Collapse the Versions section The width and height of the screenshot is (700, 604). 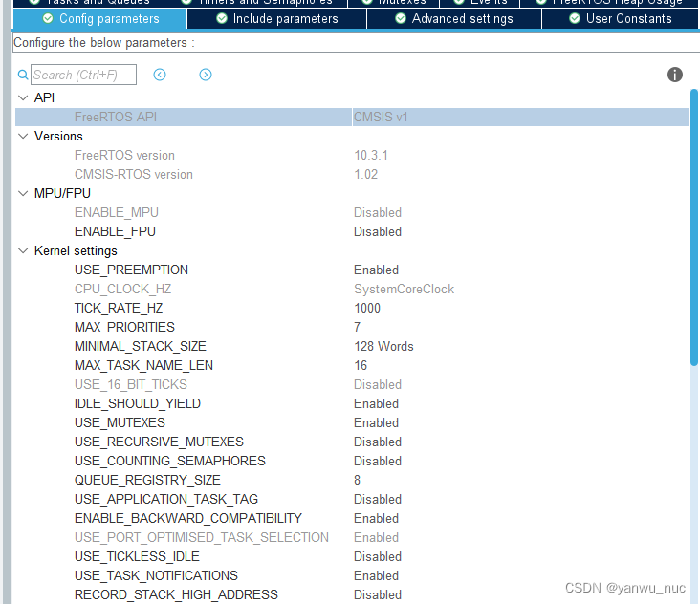tap(23, 136)
